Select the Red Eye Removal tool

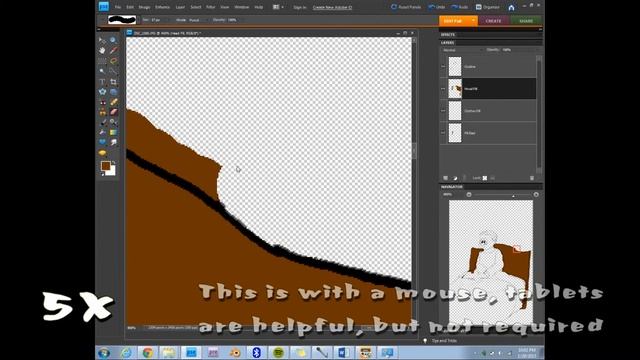pos(102,102)
